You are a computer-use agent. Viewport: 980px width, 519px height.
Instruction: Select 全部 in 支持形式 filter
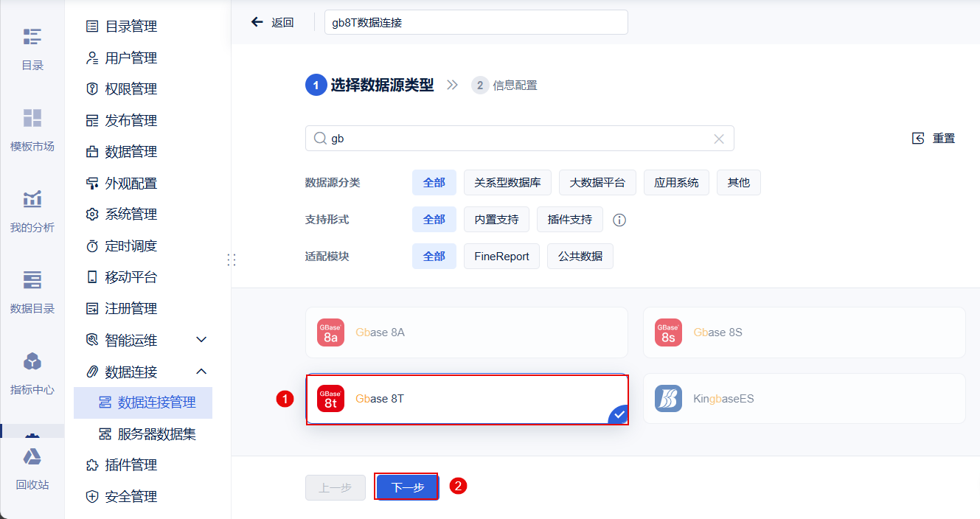coord(434,220)
